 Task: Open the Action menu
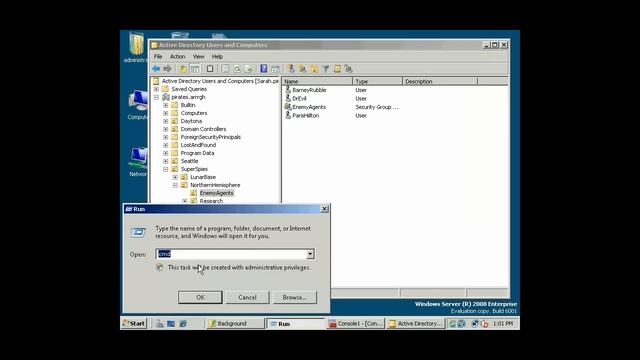click(x=178, y=56)
